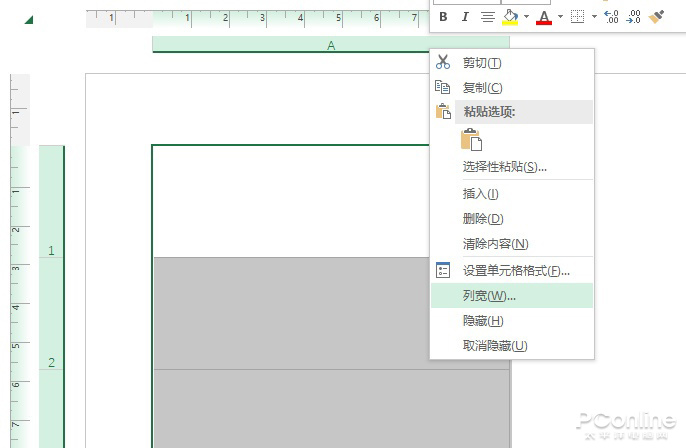Choose 清除内容(N) menu entry
Image resolution: width=686 pixels, height=448 pixels.
[512, 244]
